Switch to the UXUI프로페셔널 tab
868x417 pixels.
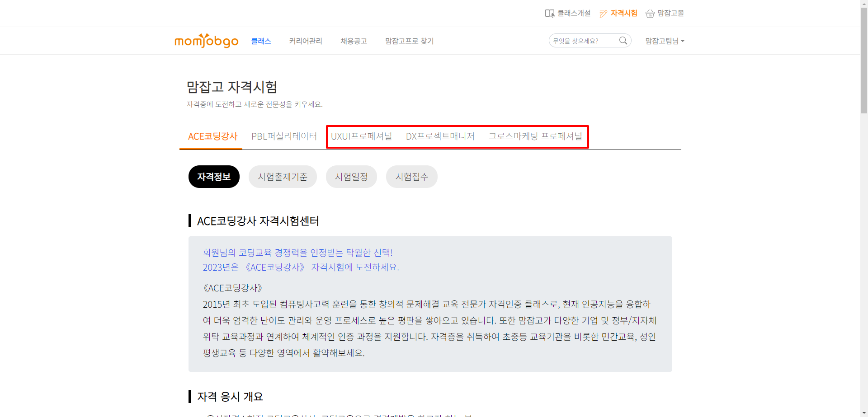[x=361, y=136]
